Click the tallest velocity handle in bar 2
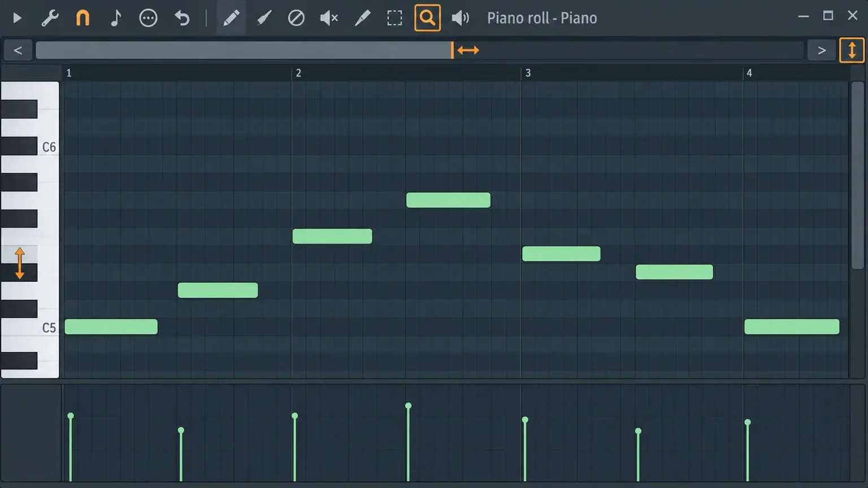Screen dimensions: 868x488 pyautogui.click(x=408, y=406)
